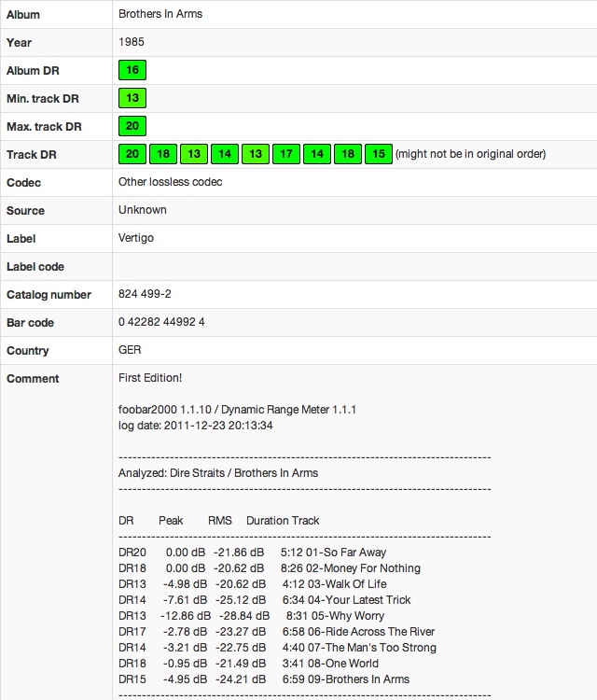Click the Label value 'Vertigo'
Viewport: 597px width, 700px height.
click(135, 238)
